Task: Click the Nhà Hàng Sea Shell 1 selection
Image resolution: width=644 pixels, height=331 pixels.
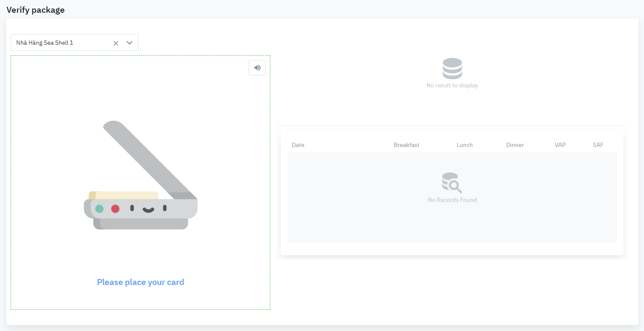Action: coord(45,43)
